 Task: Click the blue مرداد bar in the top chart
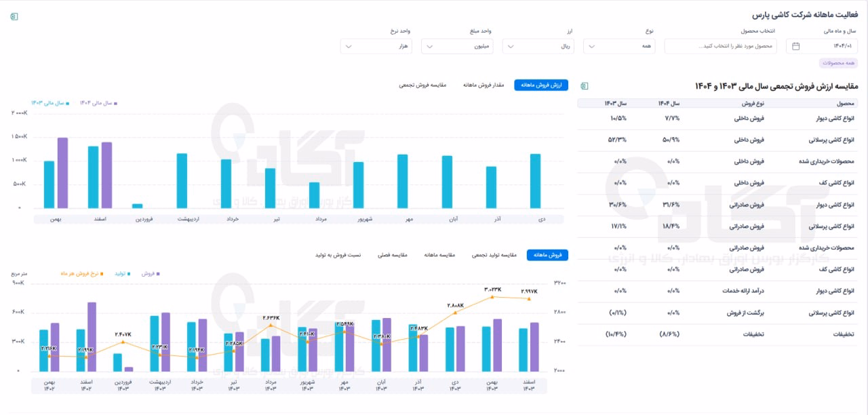(314, 195)
